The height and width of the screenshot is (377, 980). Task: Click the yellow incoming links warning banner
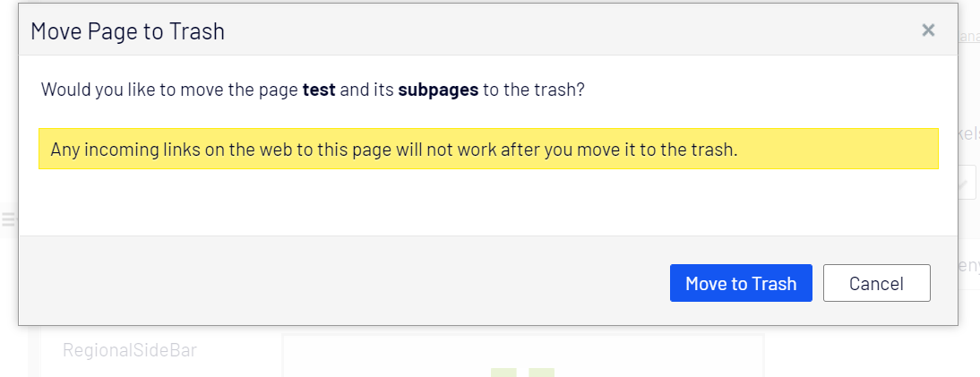point(487,150)
